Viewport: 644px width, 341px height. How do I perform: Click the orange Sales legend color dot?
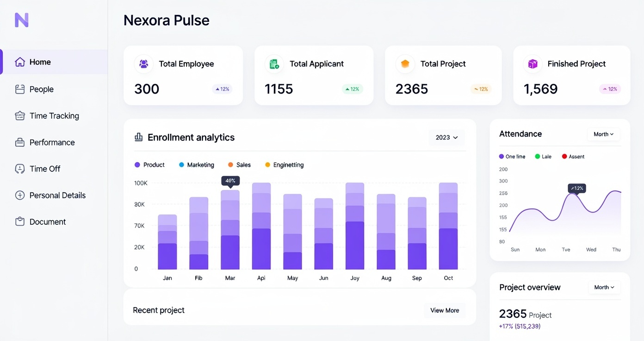(230, 165)
